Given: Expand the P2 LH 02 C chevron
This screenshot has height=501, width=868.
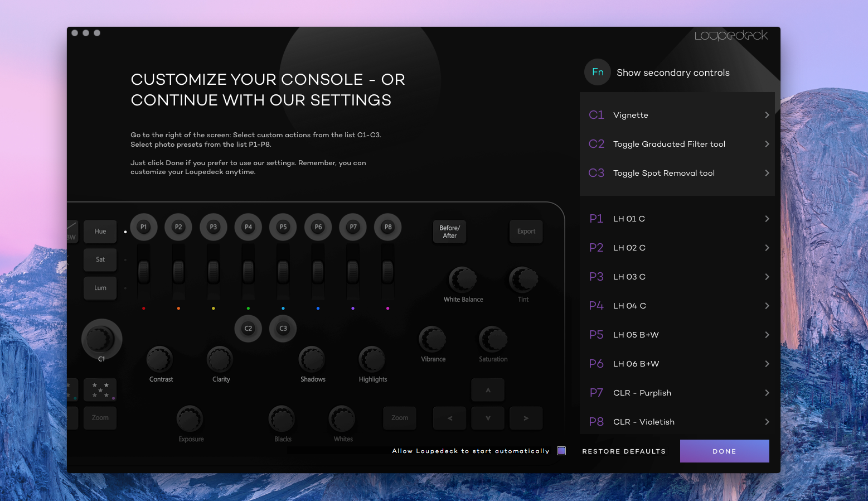Looking at the screenshot, I should pos(767,248).
